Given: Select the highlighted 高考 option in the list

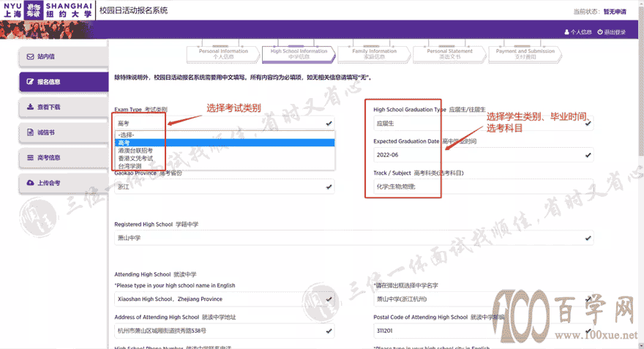Looking at the screenshot, I should 225,143.
